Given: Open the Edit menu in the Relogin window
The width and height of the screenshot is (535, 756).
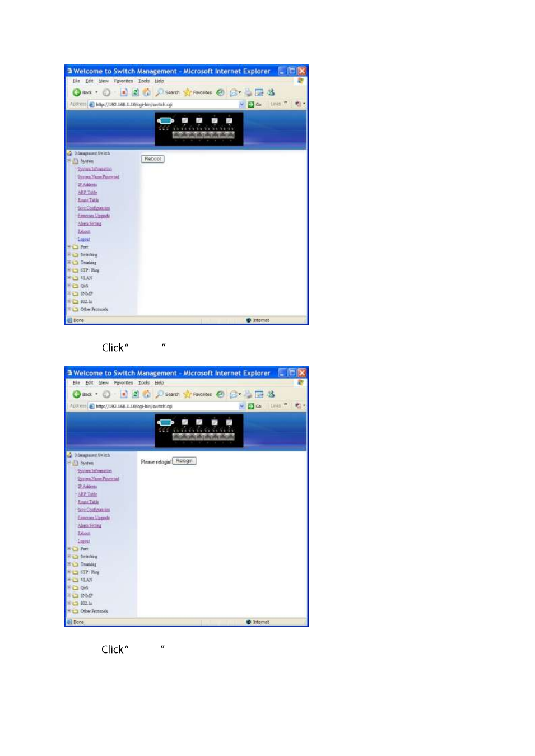Looking at the screenshot, I should pyautogui.click(x=89, y=382).
